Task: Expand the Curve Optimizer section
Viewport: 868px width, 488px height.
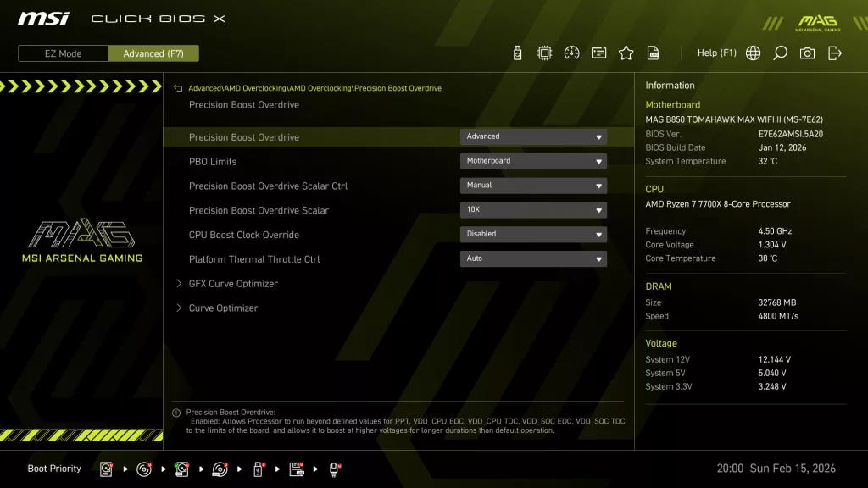Action: tap(222, 308)
